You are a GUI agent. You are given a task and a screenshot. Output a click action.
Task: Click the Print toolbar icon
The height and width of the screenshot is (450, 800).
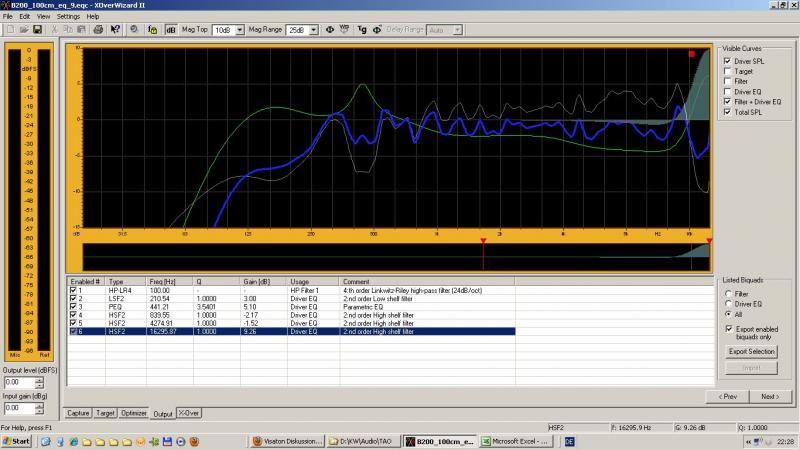pos(98,30)
